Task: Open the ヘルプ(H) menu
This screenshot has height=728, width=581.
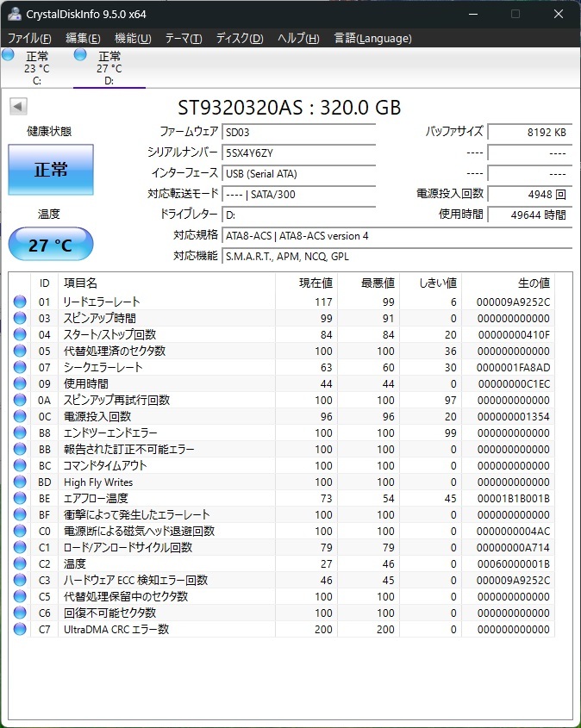Action: pyautogui.click(x=298, y=38)
